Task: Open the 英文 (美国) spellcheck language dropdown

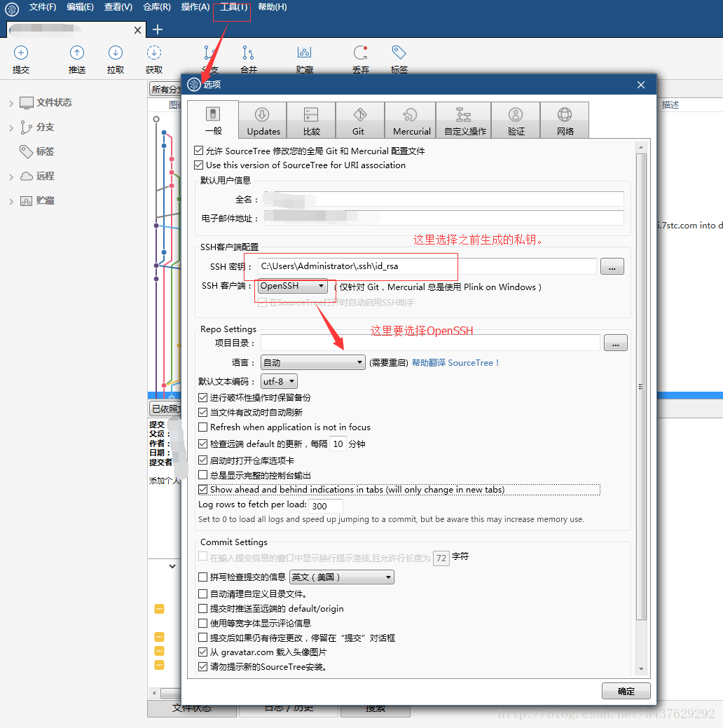Action: point(341,577)
